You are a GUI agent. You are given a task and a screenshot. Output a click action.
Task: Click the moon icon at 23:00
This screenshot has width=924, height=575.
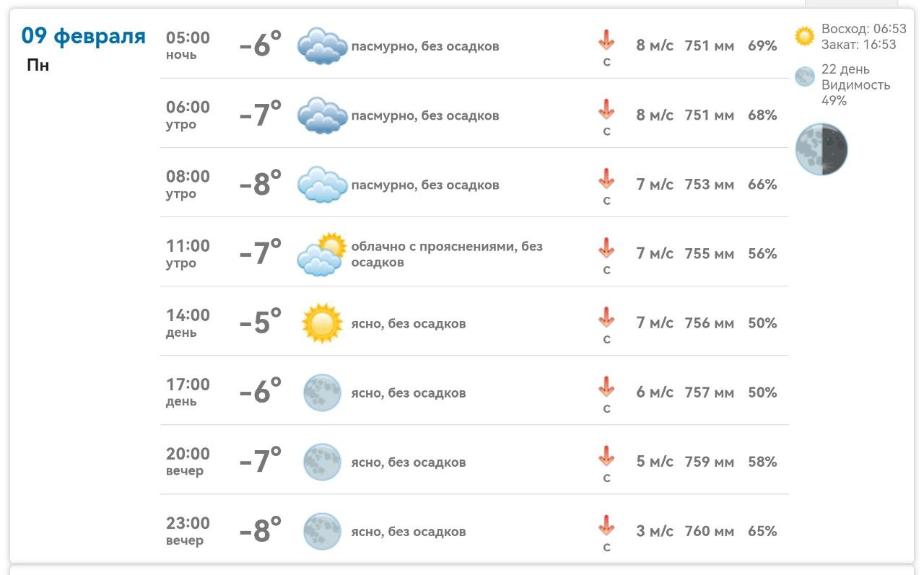(x=322, y=532)
